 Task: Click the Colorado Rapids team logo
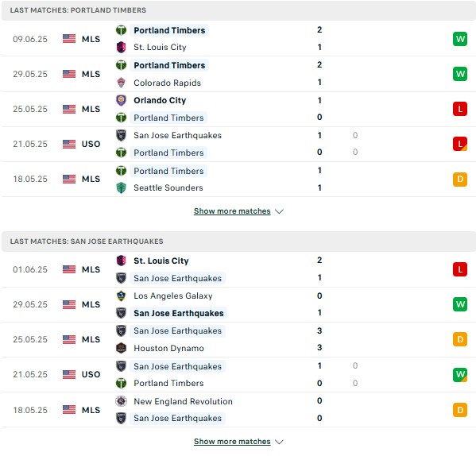coord(121,83)
